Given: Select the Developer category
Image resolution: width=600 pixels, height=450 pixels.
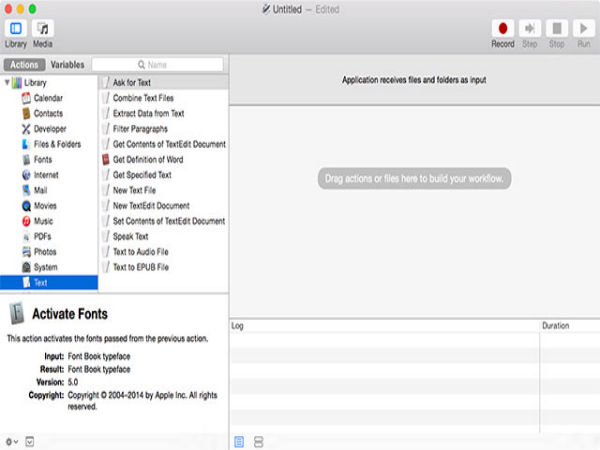Looking at the screenshot, I should (x=50, y=129).
